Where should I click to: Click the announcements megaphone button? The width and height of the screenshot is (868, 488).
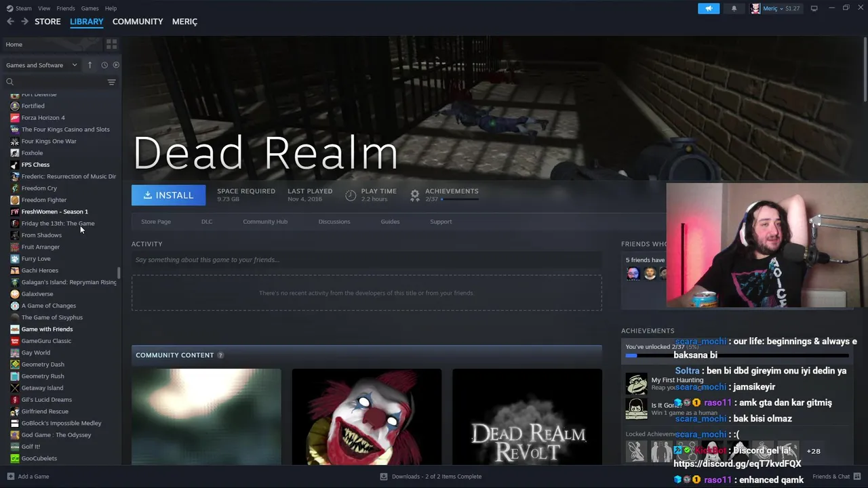pos(709,8)
